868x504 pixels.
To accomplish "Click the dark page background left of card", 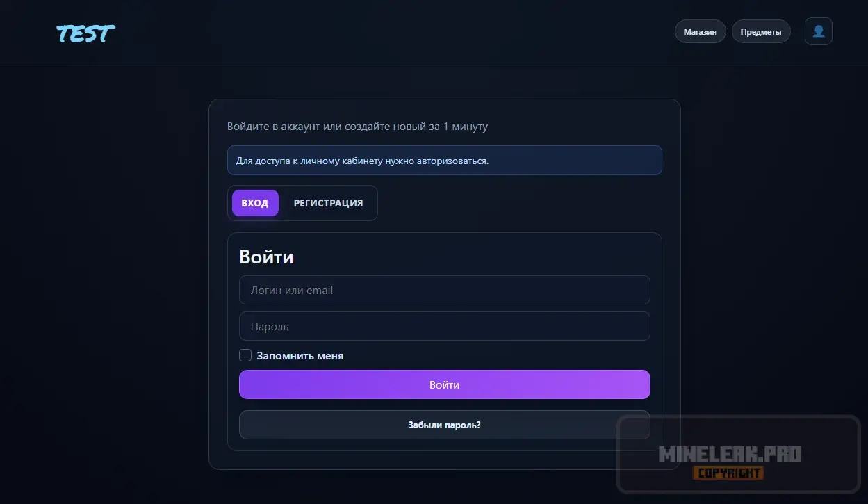I will coord(104,278).
